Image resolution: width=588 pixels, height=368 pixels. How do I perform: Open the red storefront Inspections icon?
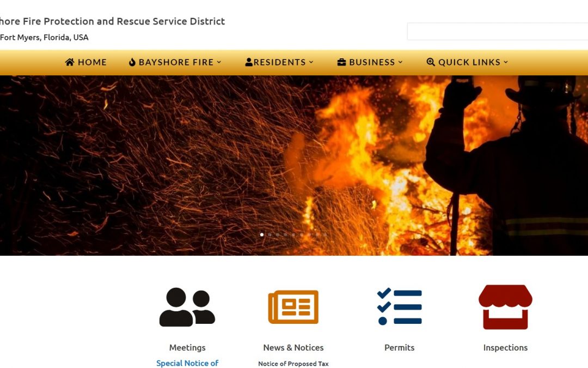[x=505, y=307]
